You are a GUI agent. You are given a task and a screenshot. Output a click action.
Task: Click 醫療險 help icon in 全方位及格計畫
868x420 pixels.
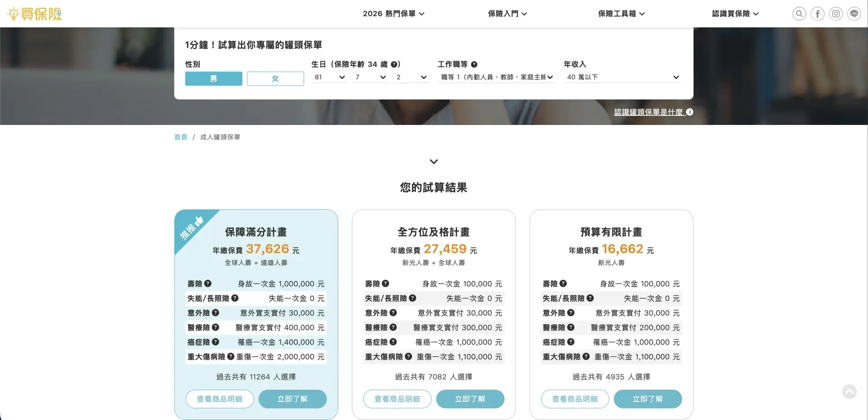pos(393,327)
